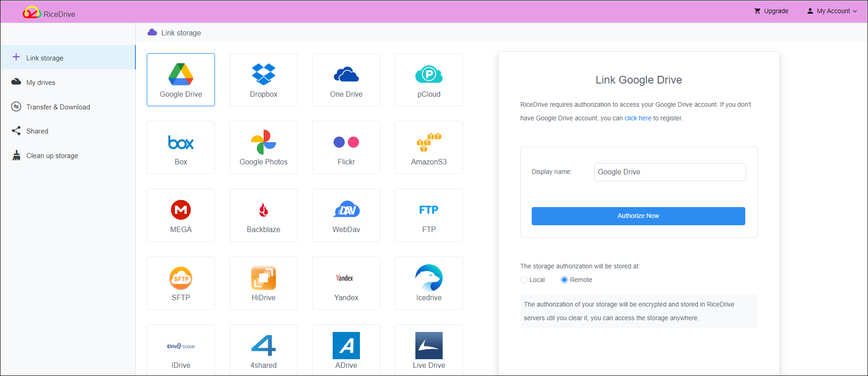
Task: Choose the Icedrive storage card
Action: click(429, 283)
